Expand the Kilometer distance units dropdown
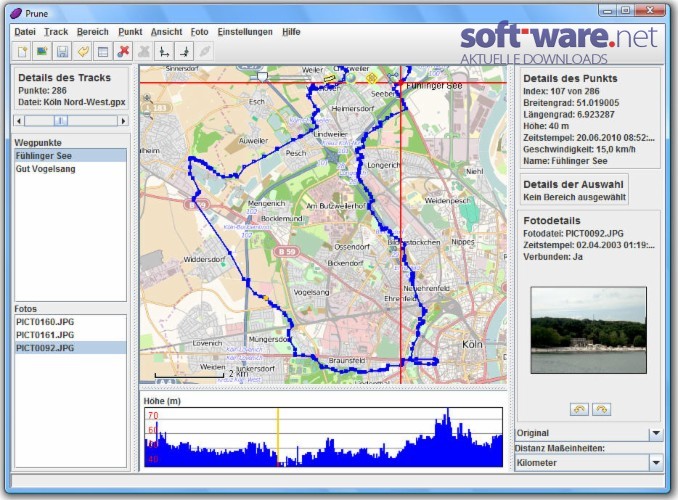This screenshot has width=678, height=500. pyautogui.click(x=656, y=463)
